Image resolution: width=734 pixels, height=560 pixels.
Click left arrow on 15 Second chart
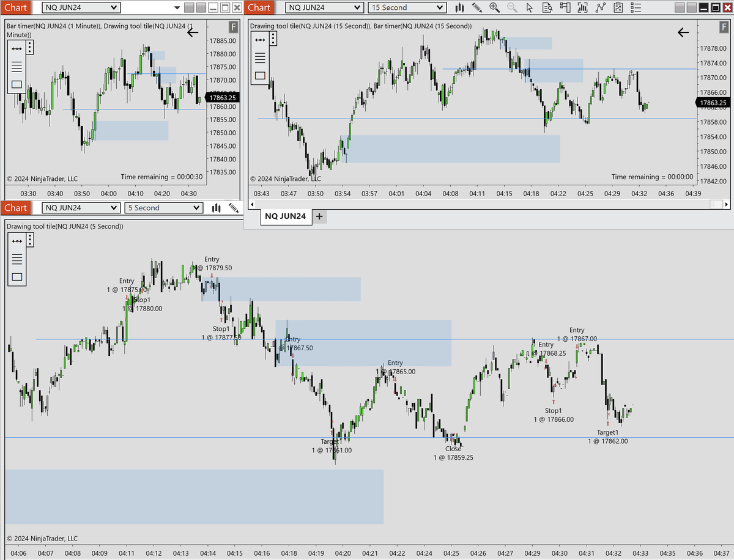(683, 32)
